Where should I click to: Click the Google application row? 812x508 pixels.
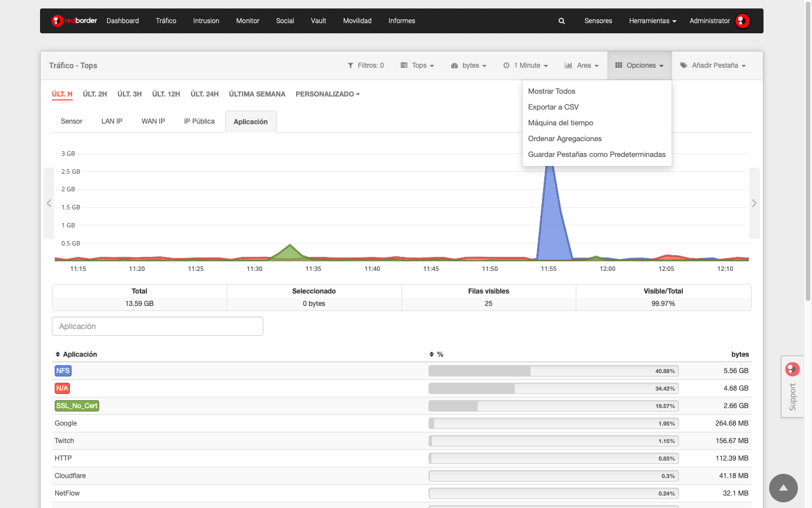tap(401, 423)
